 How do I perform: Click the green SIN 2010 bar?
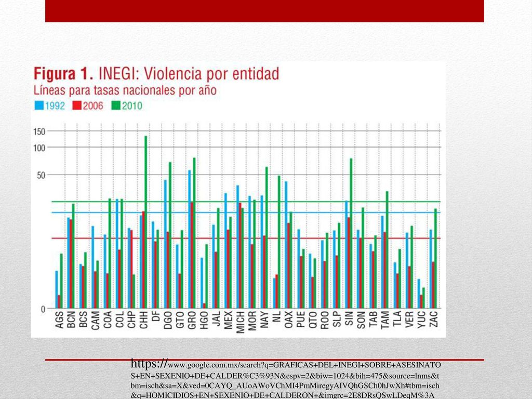pos(351,233)
